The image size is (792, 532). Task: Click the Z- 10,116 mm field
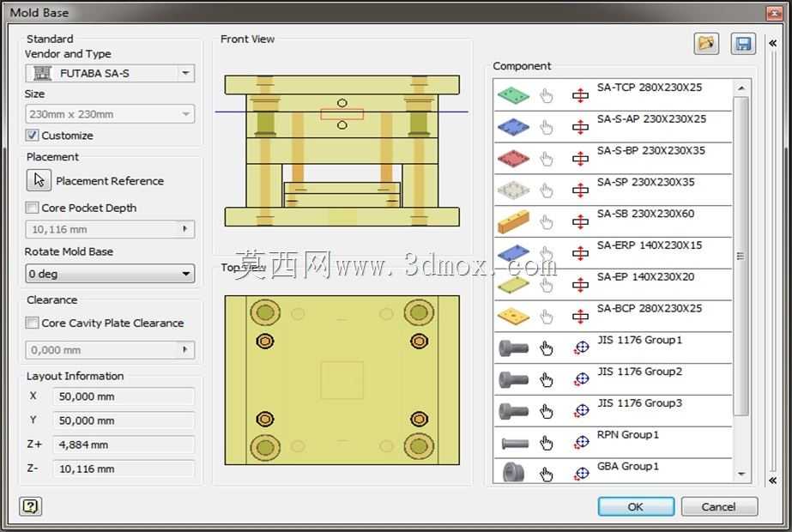(x=124, y=469)
